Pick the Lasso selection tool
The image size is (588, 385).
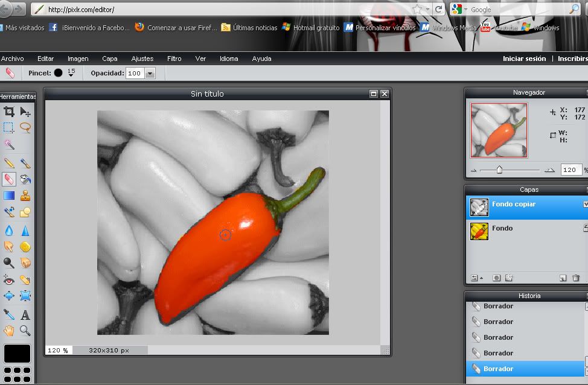click(x=25, y=127)
